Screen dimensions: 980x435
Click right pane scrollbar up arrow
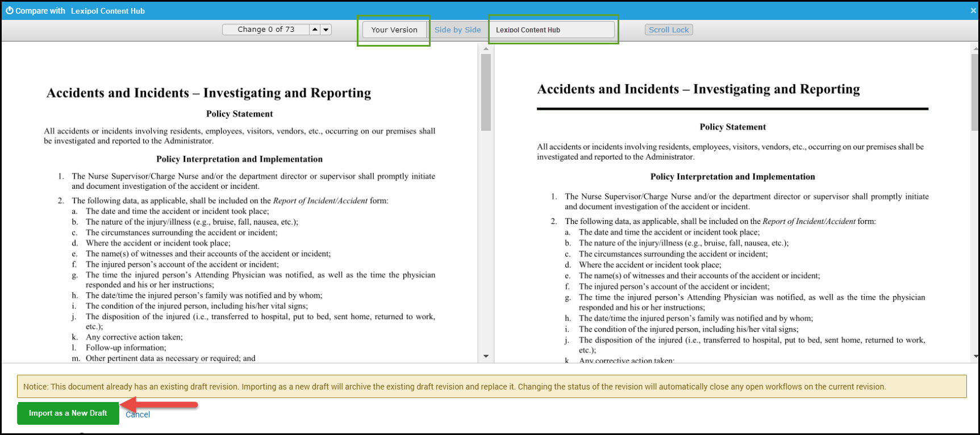(x=975, y=49)
